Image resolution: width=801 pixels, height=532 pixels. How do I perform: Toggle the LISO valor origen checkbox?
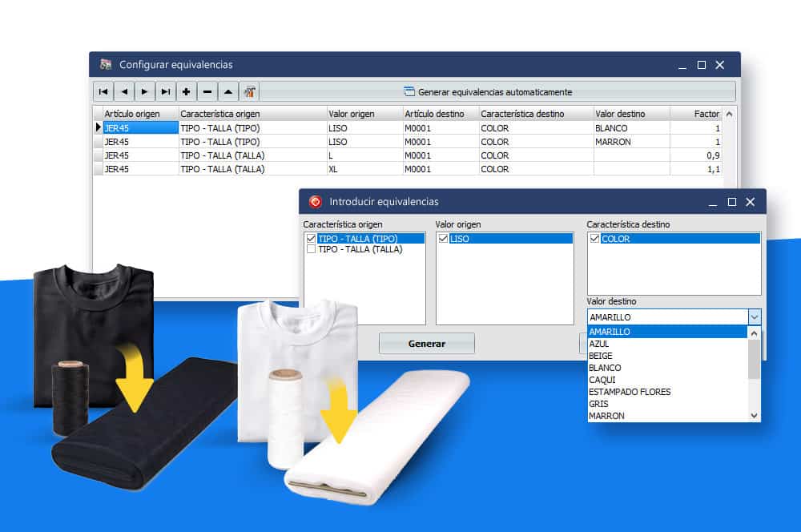[x=443, y=239]
